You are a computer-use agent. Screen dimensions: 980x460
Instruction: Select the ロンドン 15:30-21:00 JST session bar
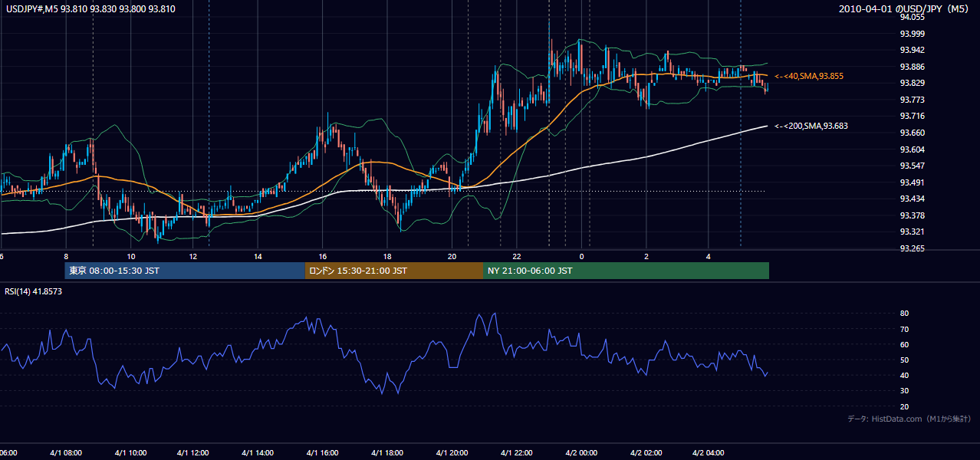pos(394,271)
